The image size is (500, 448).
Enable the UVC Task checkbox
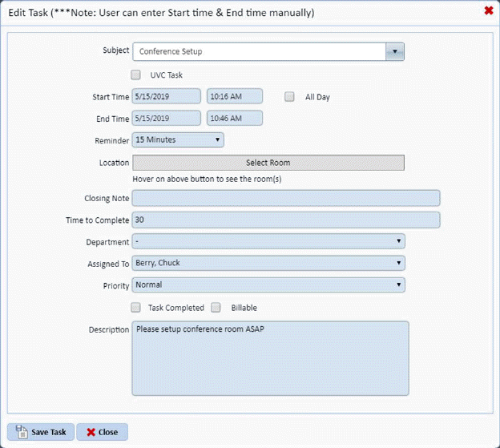coord(136,75)
